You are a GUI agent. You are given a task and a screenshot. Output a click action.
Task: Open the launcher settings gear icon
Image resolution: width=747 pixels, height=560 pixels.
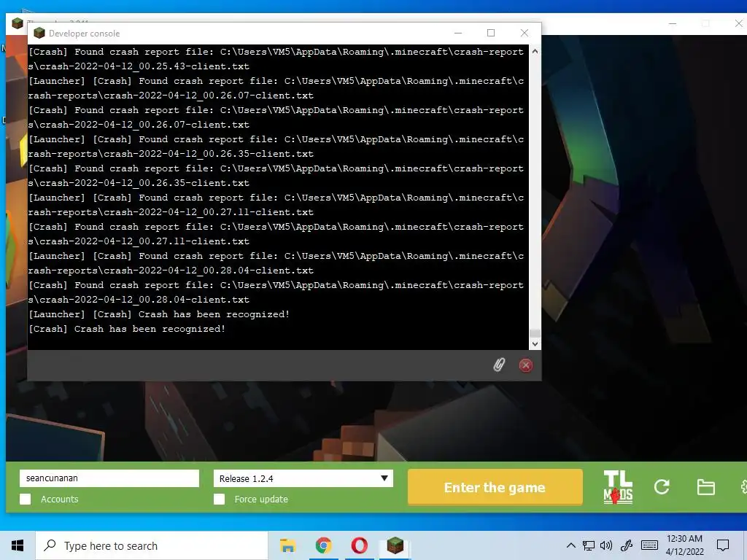(x=743, y=486)
